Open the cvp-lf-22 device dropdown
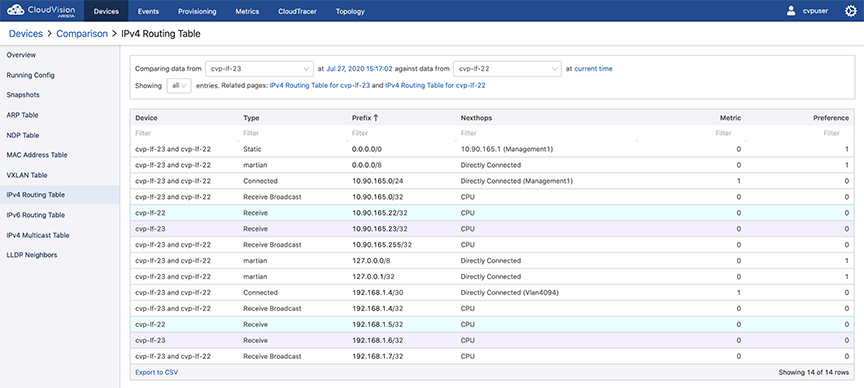This screenshot has height=388, width=864. [507, 69]
